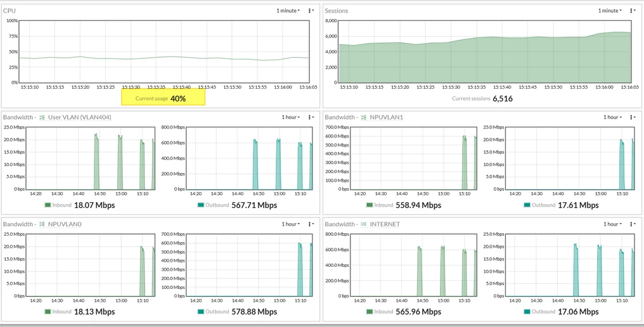This screenshot has width=644, height=327.
Task: Click the NPUVLAN1 Outbound legend swatch
Action: (x=527, y=205)
